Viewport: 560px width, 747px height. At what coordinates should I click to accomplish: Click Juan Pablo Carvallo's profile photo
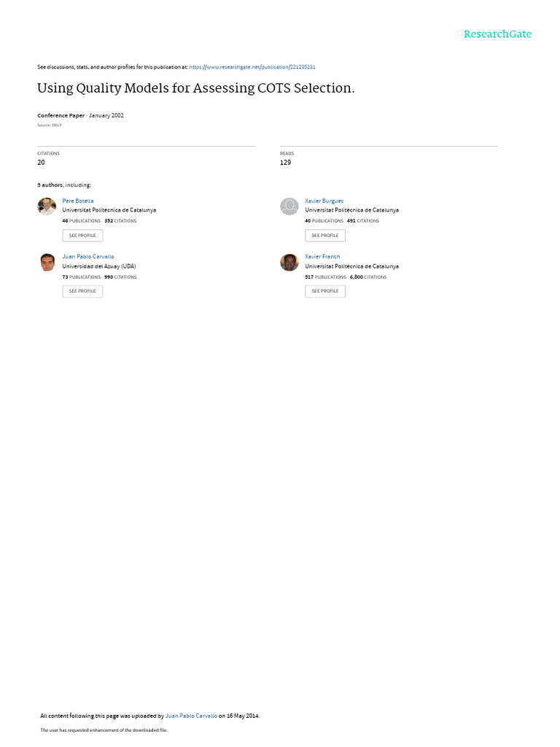47,262
